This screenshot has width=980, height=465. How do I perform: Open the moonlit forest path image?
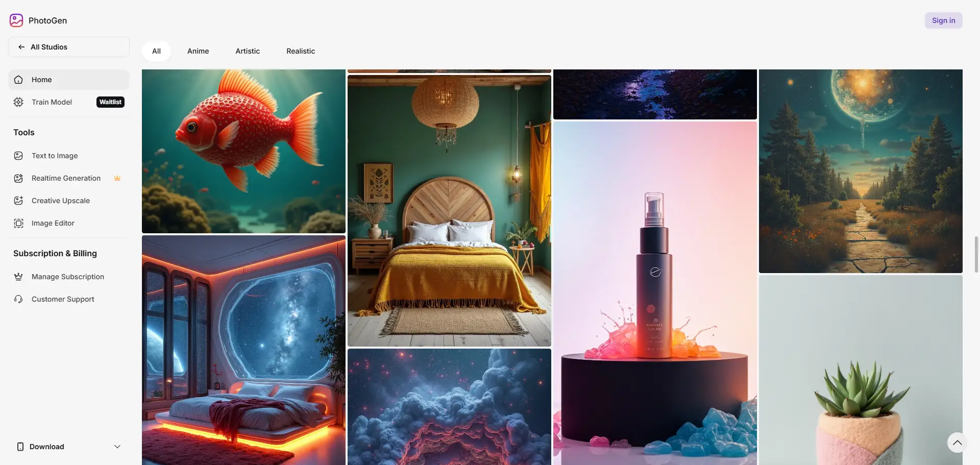861,171
